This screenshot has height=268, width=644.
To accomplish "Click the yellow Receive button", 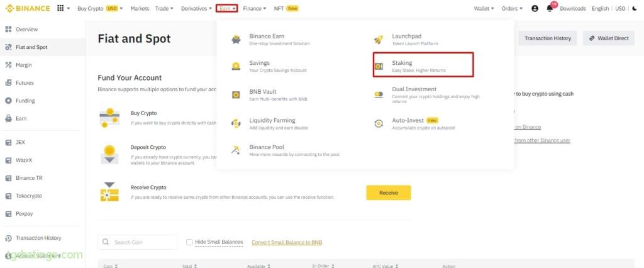I will (389, 193).
